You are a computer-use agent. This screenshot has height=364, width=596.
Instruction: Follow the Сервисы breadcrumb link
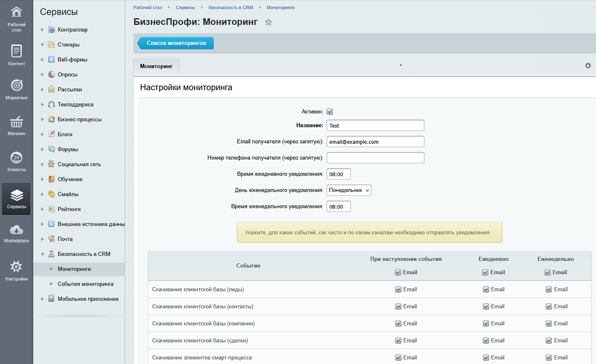[185, 7]
